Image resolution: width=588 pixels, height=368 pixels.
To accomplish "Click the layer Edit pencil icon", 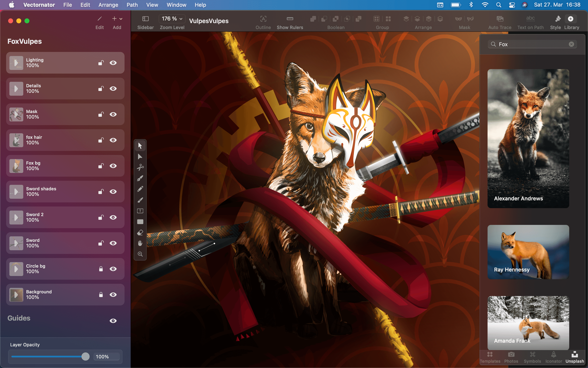I will coord(100,19).
